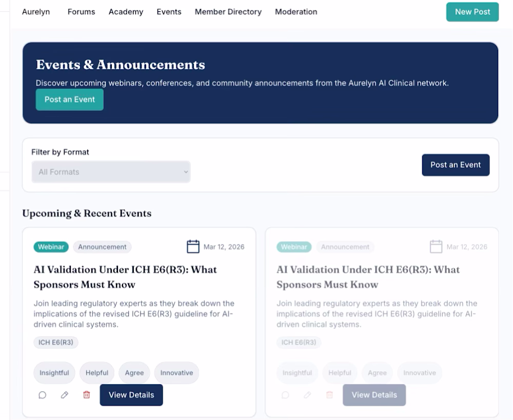Screen dimensions: 513x420
Task: Click the teal Post an Event banner button
Action: tap(70, 99)
